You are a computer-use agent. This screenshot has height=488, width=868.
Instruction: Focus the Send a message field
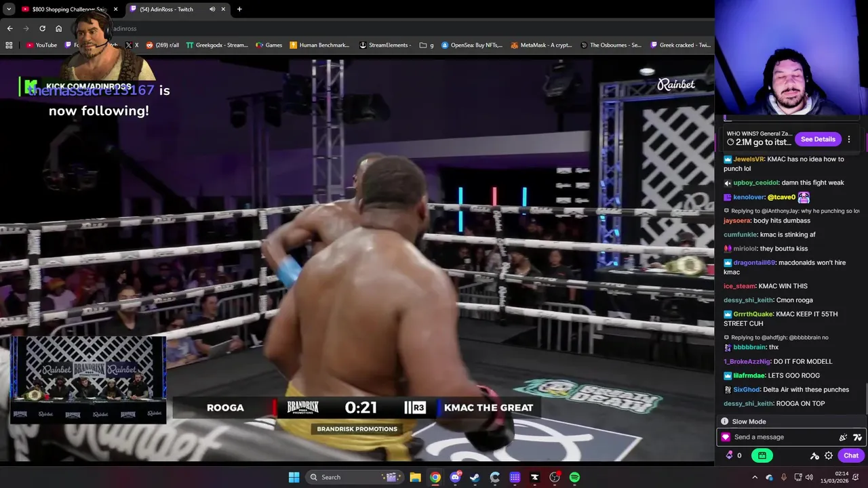click(x=791, y=437)
